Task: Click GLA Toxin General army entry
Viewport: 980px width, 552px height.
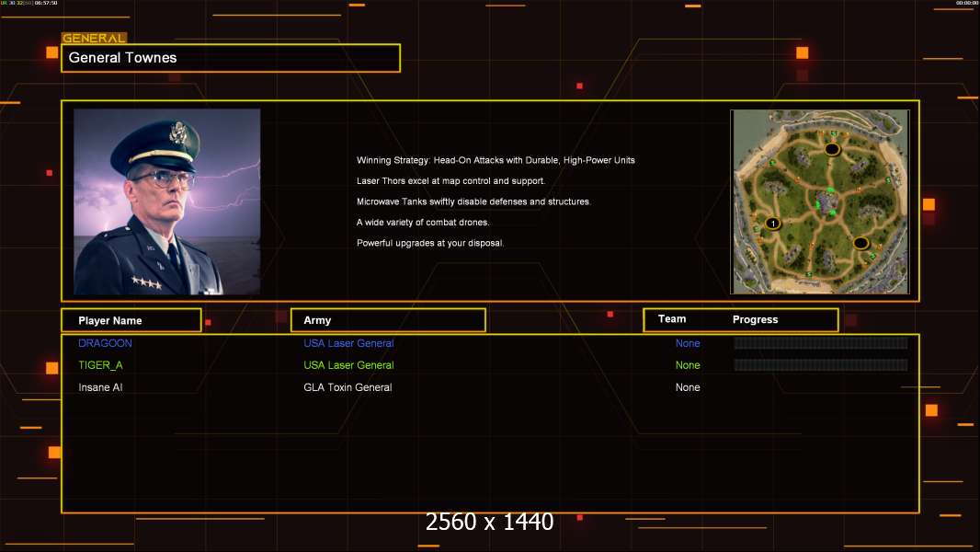Action: point(348,387)
